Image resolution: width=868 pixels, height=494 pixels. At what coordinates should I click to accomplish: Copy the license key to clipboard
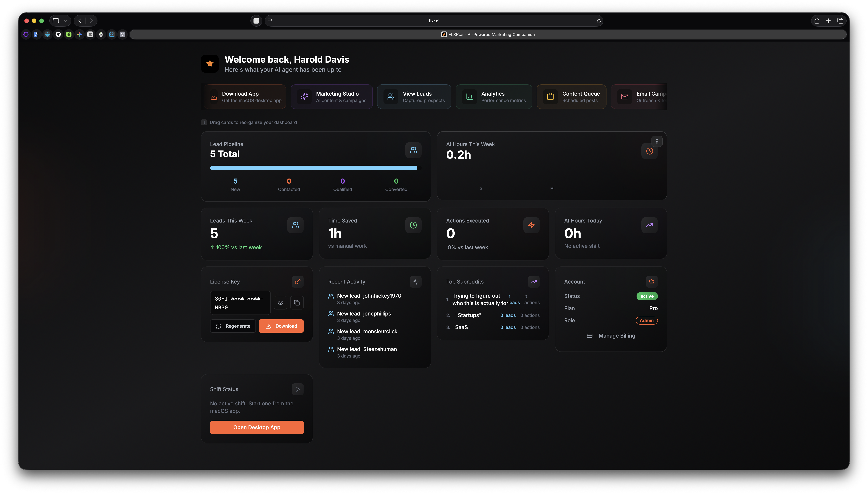tap(297, 303)
